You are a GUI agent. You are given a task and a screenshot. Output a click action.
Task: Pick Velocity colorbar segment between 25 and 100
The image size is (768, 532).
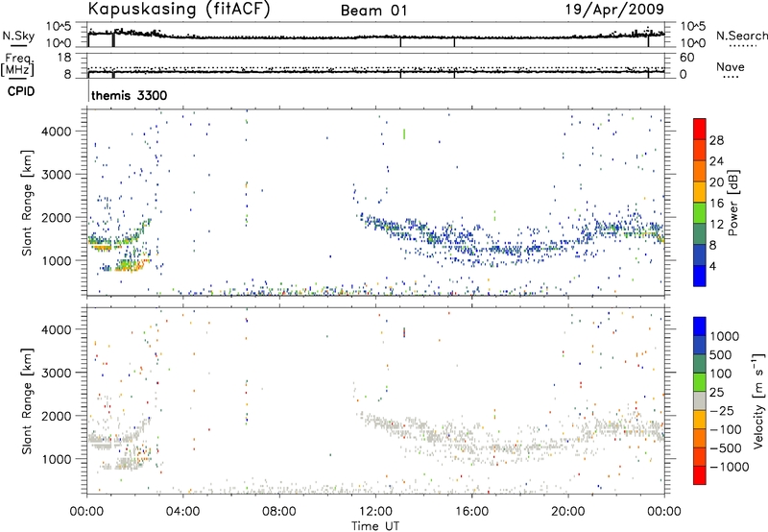700,382
